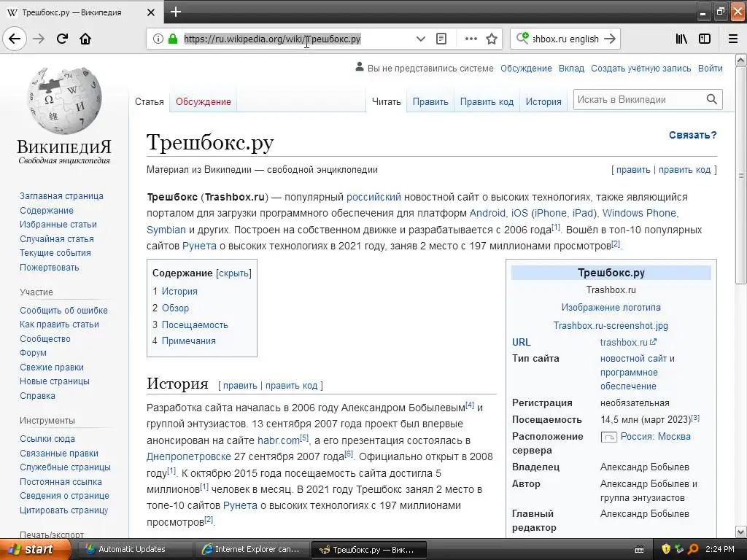Toggle the sidebars icon

click(705, 39)
